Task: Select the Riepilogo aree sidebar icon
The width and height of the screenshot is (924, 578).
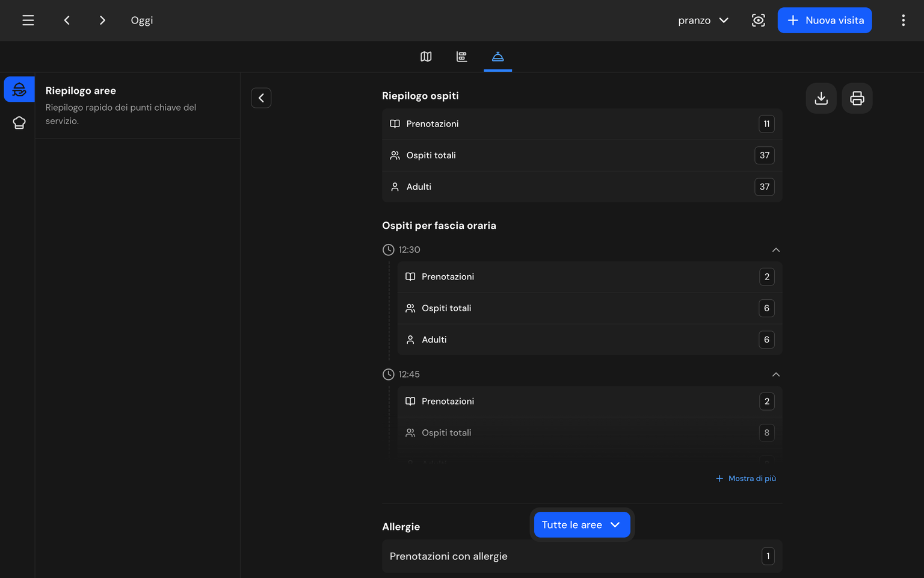Action: pyautogui.click(x=19, y=90)
